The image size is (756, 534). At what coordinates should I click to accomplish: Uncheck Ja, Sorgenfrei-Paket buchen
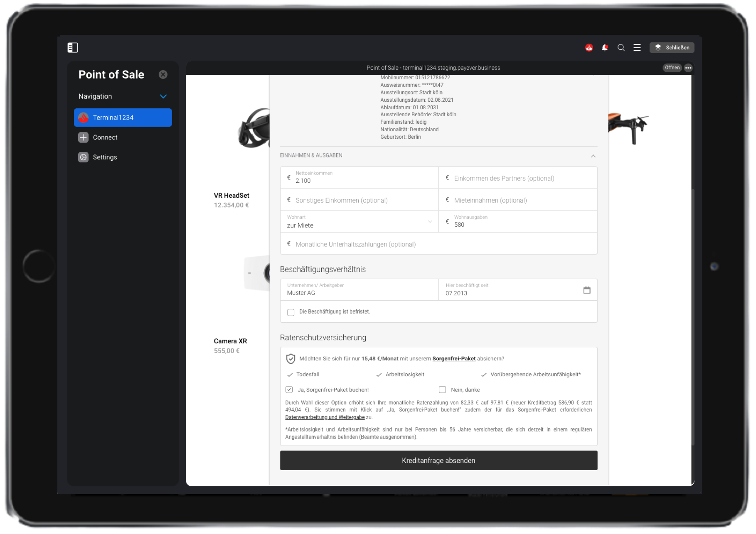click(289, 389)
